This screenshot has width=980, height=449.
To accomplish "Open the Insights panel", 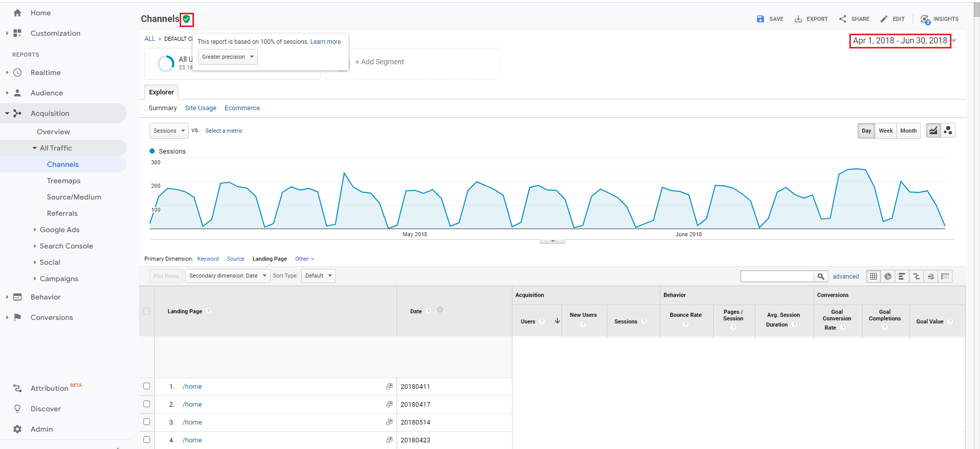I will click(939, 19).
